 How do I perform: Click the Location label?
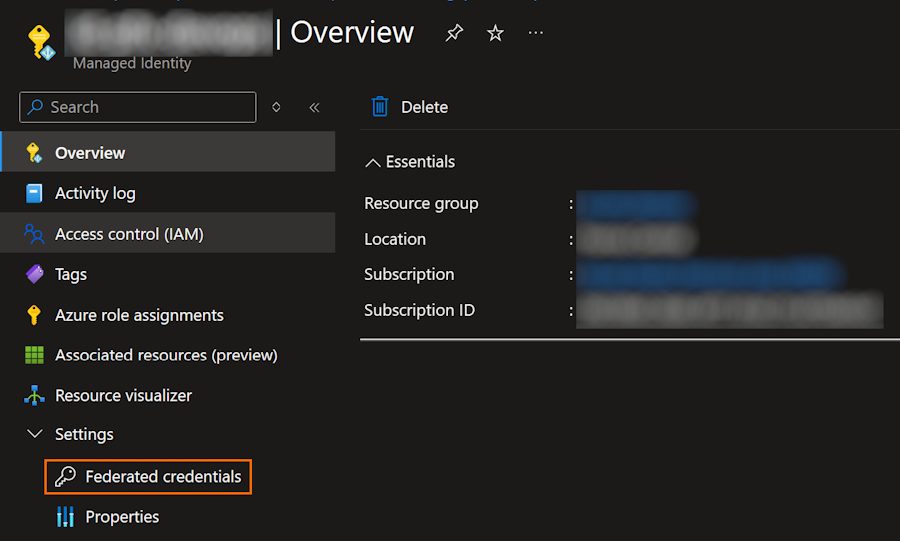[395, 239]
